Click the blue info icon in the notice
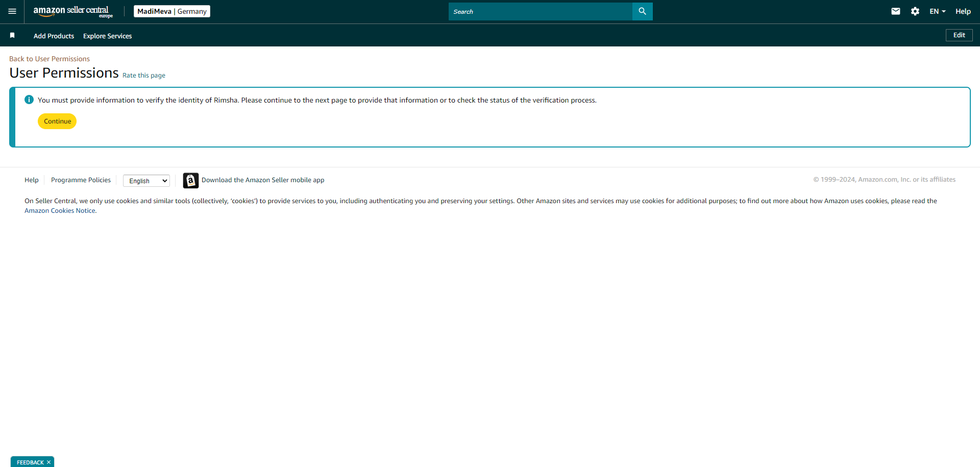This screenshot has width=980, height=467. pyautogui.click(x=29, y=100)
